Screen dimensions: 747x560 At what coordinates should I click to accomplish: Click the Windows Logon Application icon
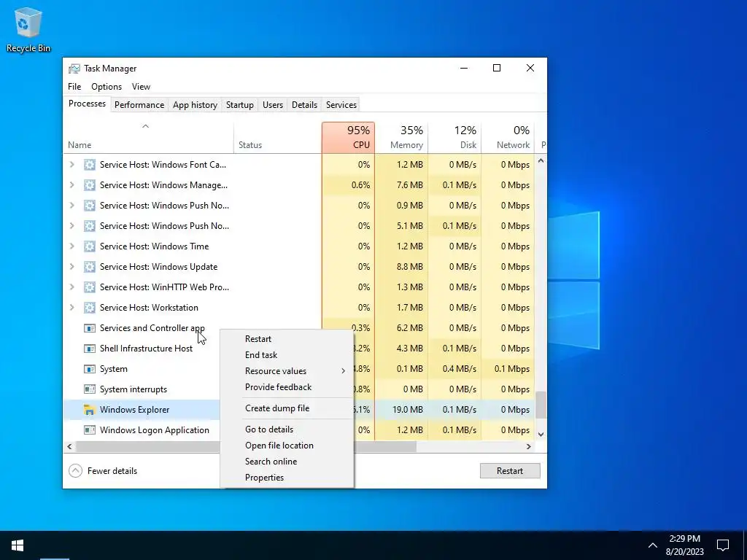tap(90, 430)
